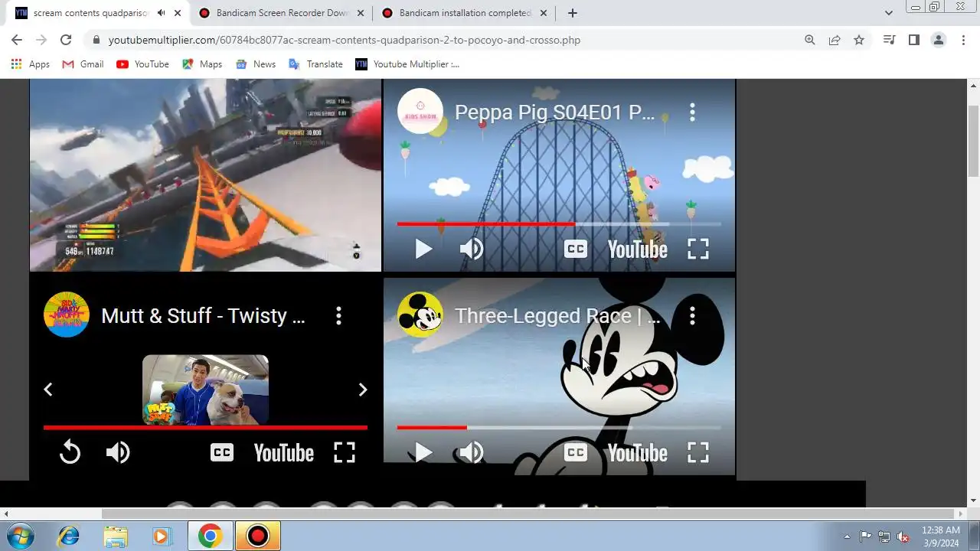
Task: Go forward to the next page
Action: click(41, 40)
